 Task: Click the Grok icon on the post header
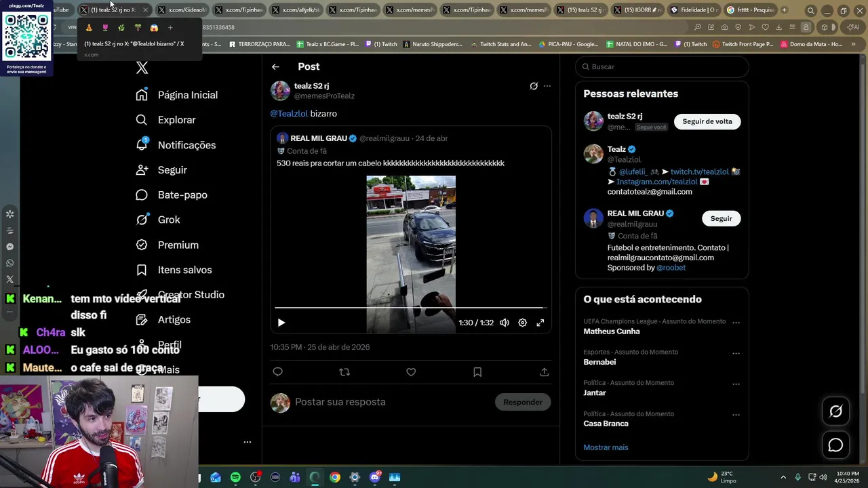pos(534,86)
